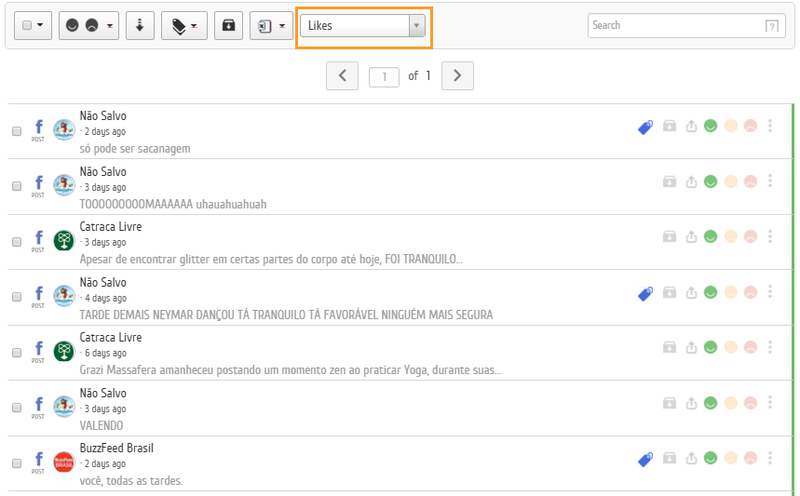Mark 'TOOOOOOOOOMAAAAAA' post with red negative face
The height and width of the screenshot is (496, 800).
pyautogui.click(x=749, y=182)
